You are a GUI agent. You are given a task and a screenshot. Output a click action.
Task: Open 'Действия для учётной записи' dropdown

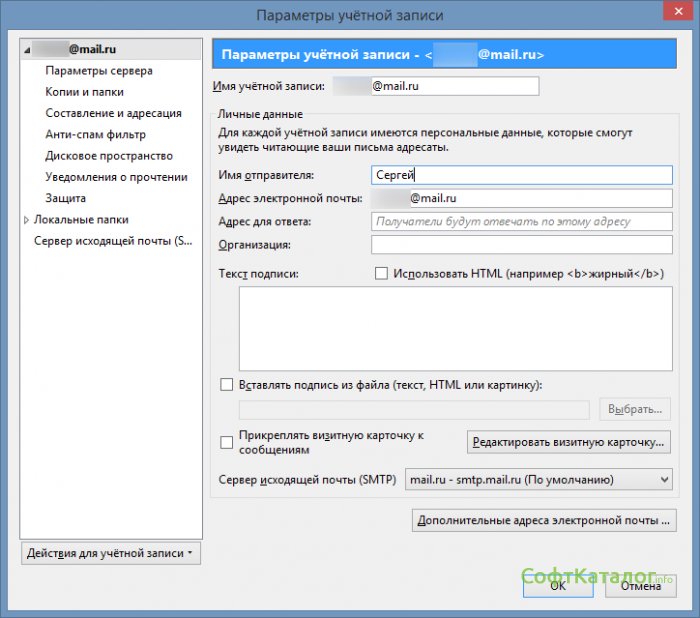(110, 553)
